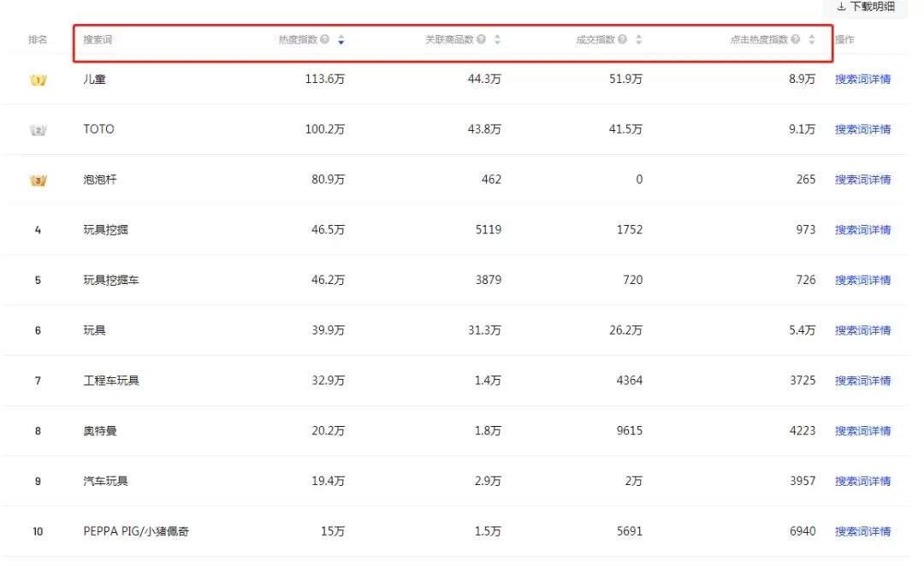Select the 工程车玩具 search term cell
The width and height of the screenshot is (924, 568).
coord(111,381)
